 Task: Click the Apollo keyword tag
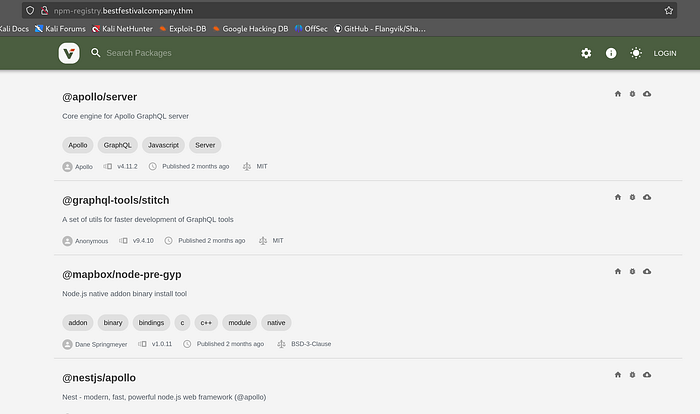(x=78, y=145)
